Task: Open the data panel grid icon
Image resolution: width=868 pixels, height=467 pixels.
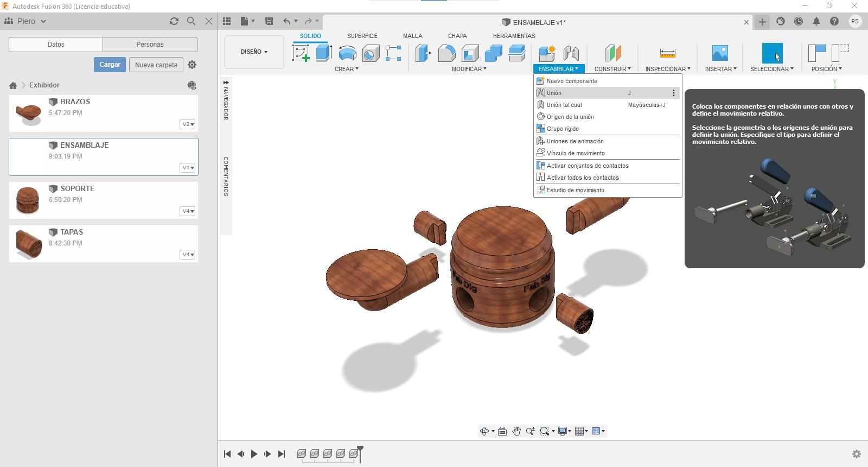Action: point(227,21)
